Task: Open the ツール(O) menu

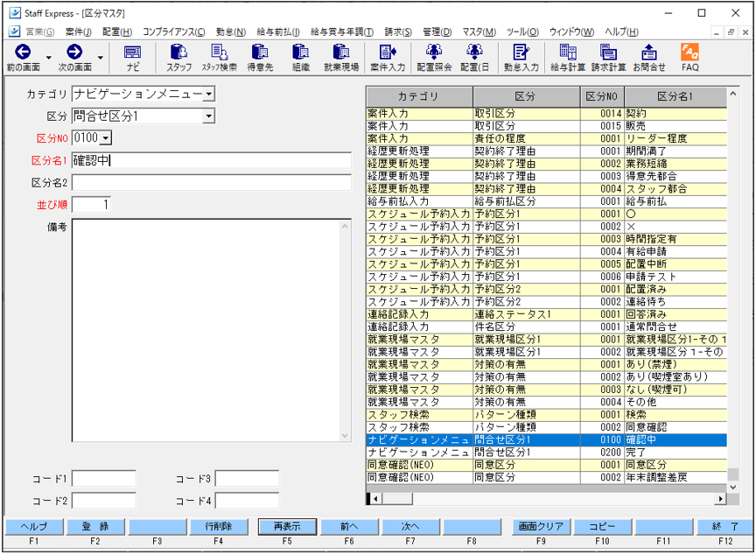Action: pyautogui.click(x=522, y=32)
